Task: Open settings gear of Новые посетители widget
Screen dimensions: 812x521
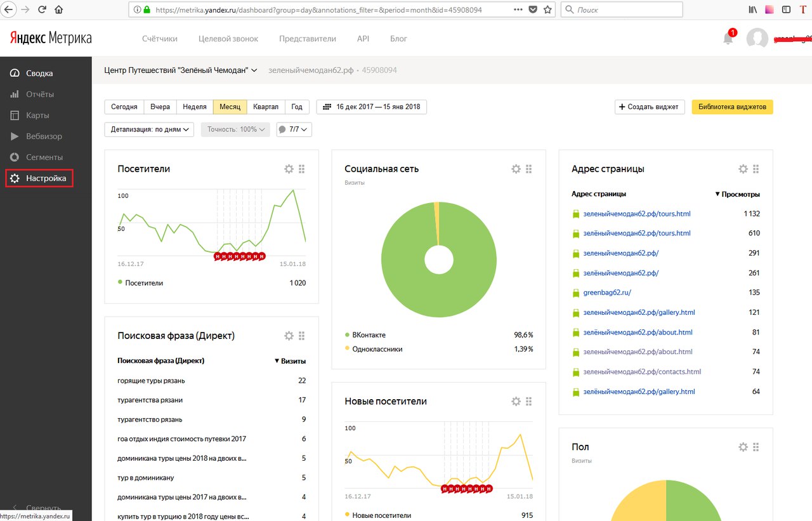Action: point(516,401)
